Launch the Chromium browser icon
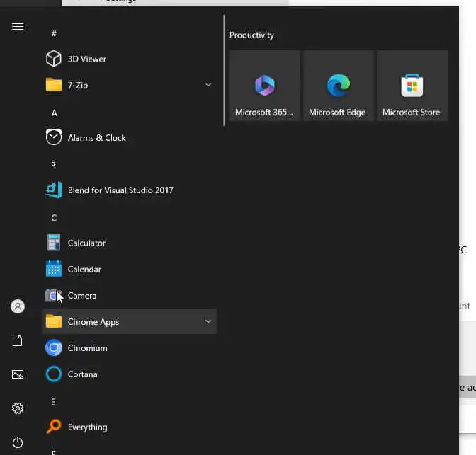 point(54,347)
